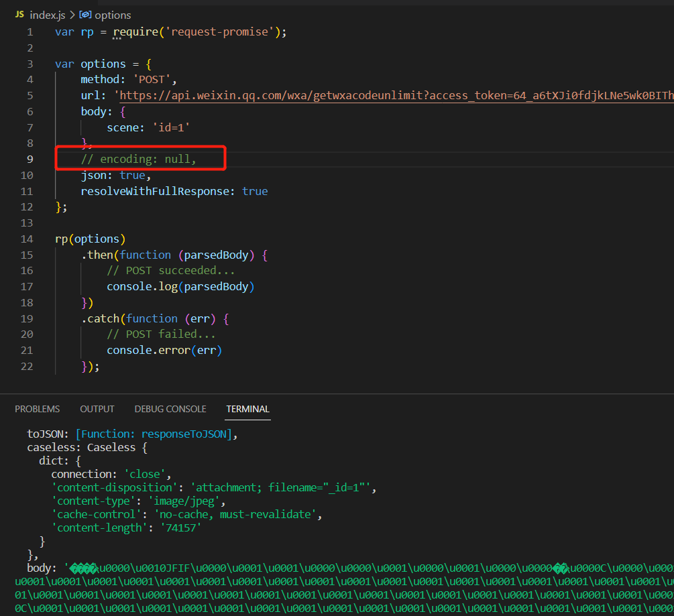The width and height of the screenshot is (674, 616).
Task: Click rp(options) call on line 14
Action: [x=91, y=239]
